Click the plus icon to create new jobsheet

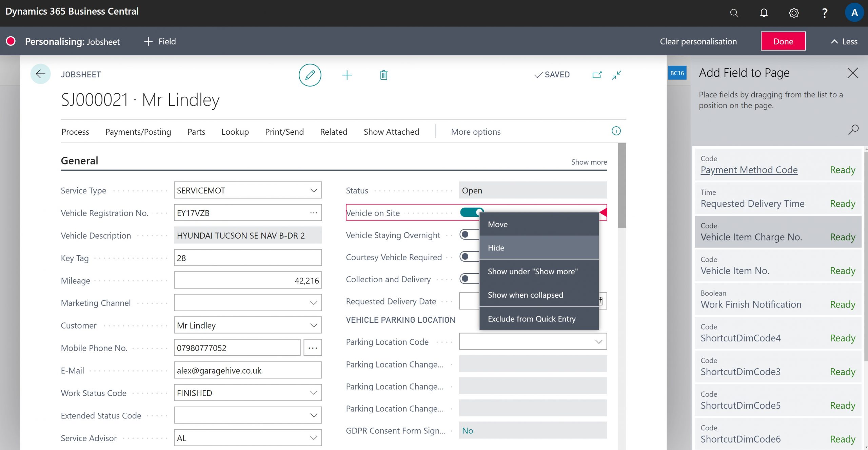tap(347, 75)
